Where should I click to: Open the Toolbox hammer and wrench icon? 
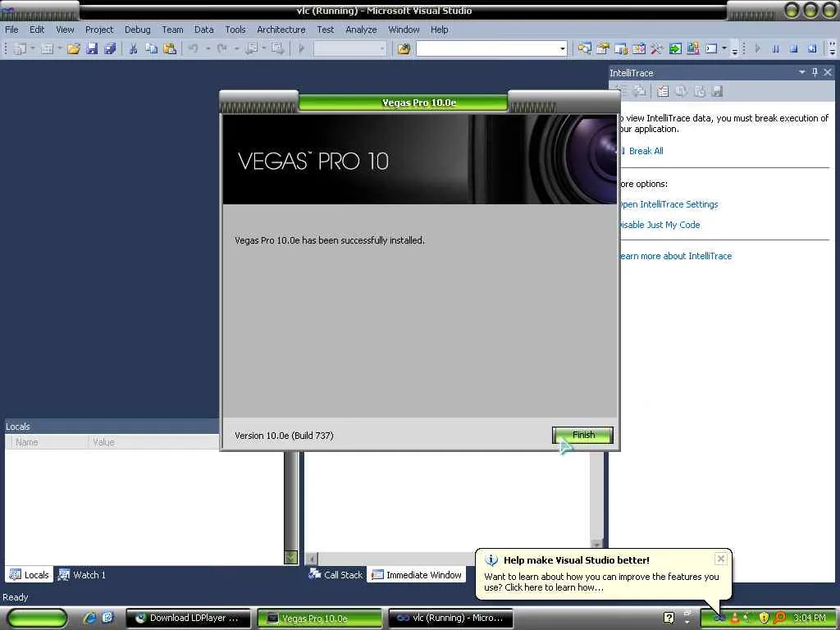[x=657, y=48]
